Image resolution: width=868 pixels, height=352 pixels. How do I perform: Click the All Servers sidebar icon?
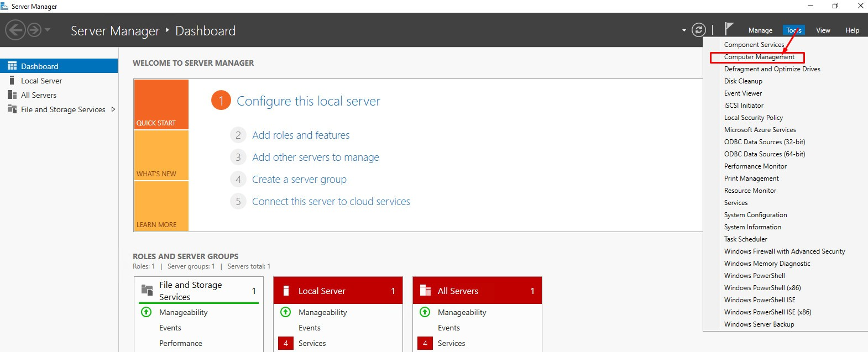pos(12,95)
